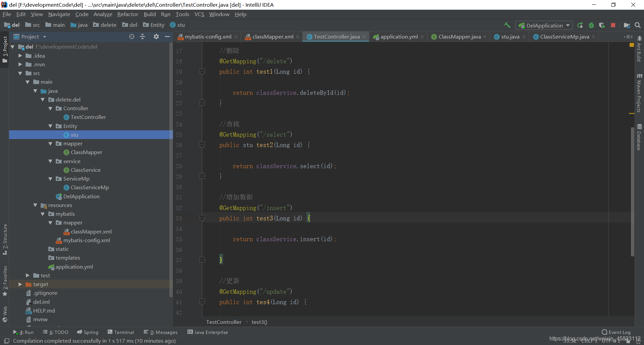
Task: Toggle tool window bars icon in status bar
Action: click(x=6, y=341)
